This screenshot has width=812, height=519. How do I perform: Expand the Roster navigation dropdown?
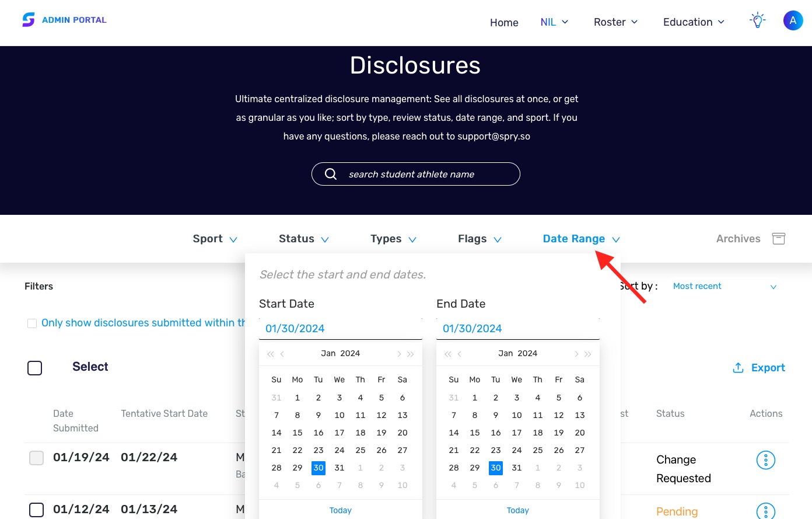point(616,22)
